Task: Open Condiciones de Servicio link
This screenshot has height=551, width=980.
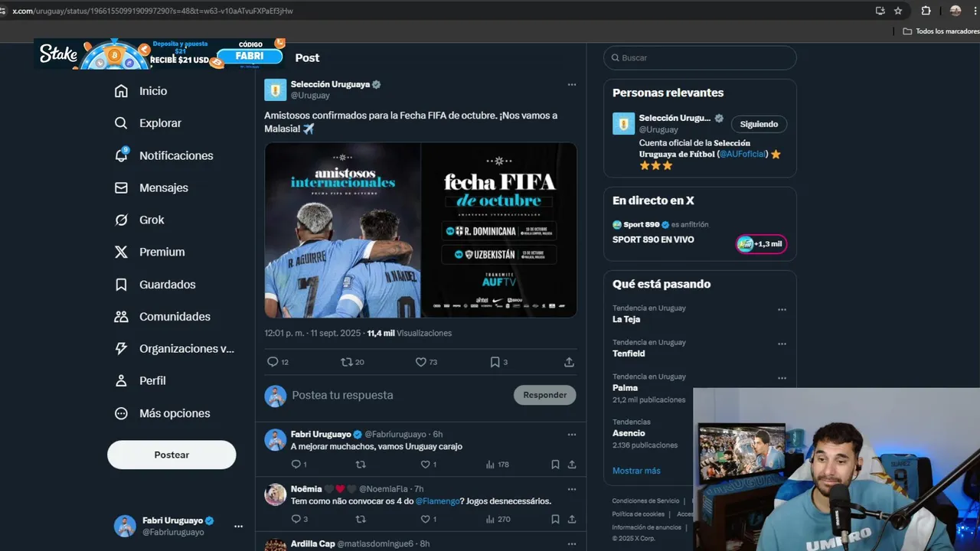Action: click(645, 501)
